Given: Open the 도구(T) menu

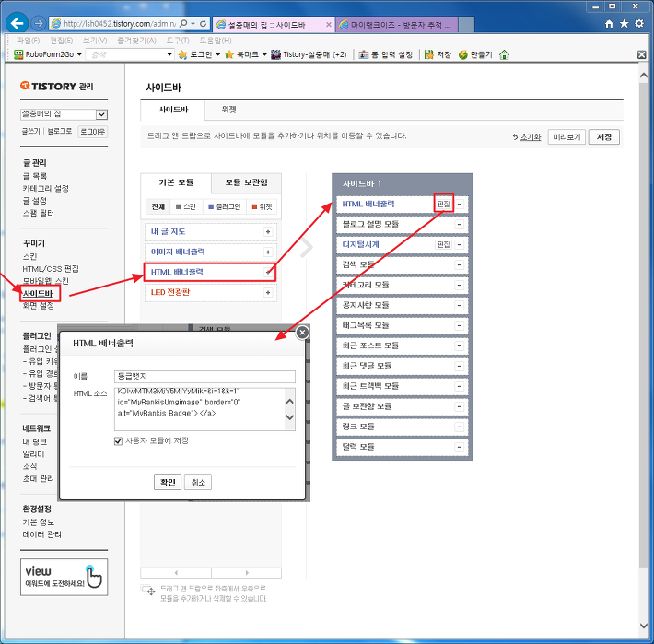Looking at the screenshot, I should point(178,41).
